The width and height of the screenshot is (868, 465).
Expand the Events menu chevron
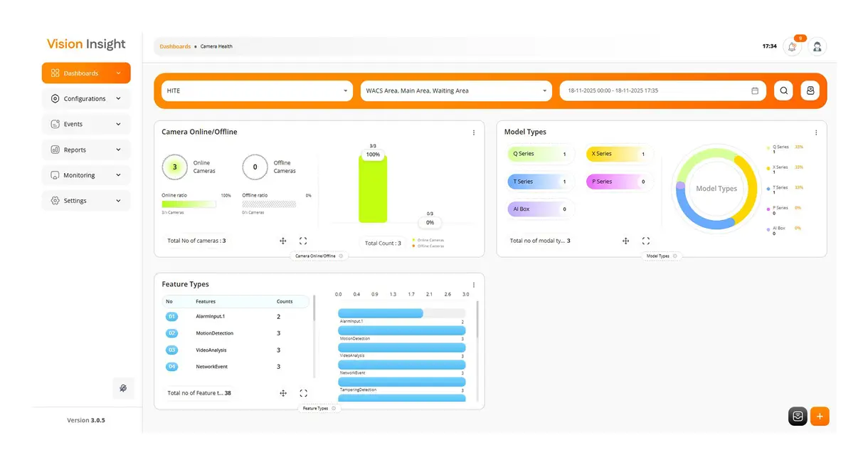pos(118,124)
